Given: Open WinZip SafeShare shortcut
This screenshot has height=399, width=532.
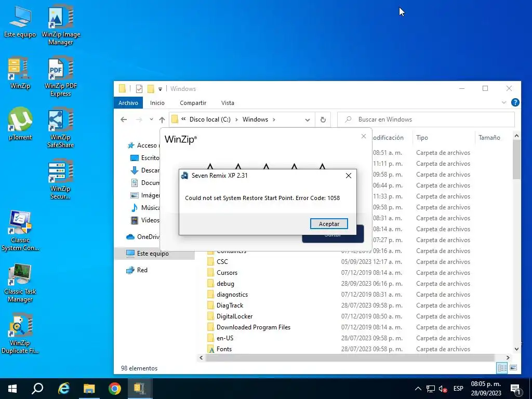Looking at the screenshot, I should coord(61,128).
